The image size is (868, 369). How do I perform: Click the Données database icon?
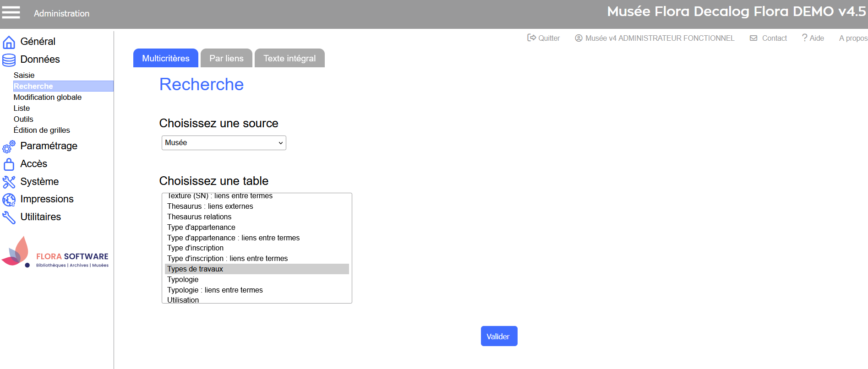coord(9,60)
